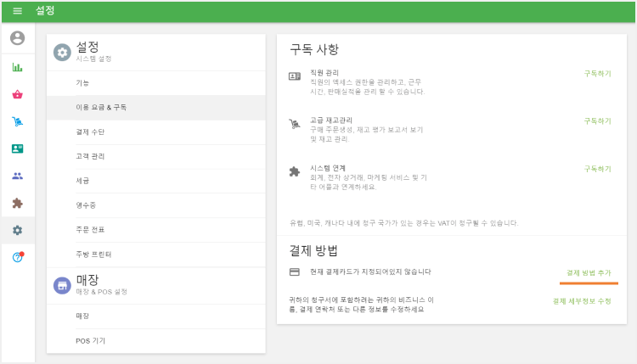Click text 현재 결제카드가 지정되어있지 않습니다
This screenshot has width=637, height=364.
tap(370, 272)
